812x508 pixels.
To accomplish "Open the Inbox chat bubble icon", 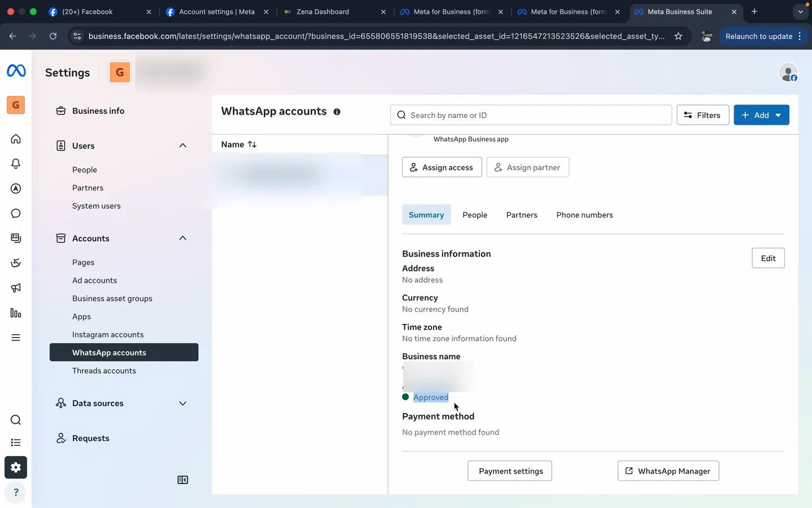I will (16, 213).
